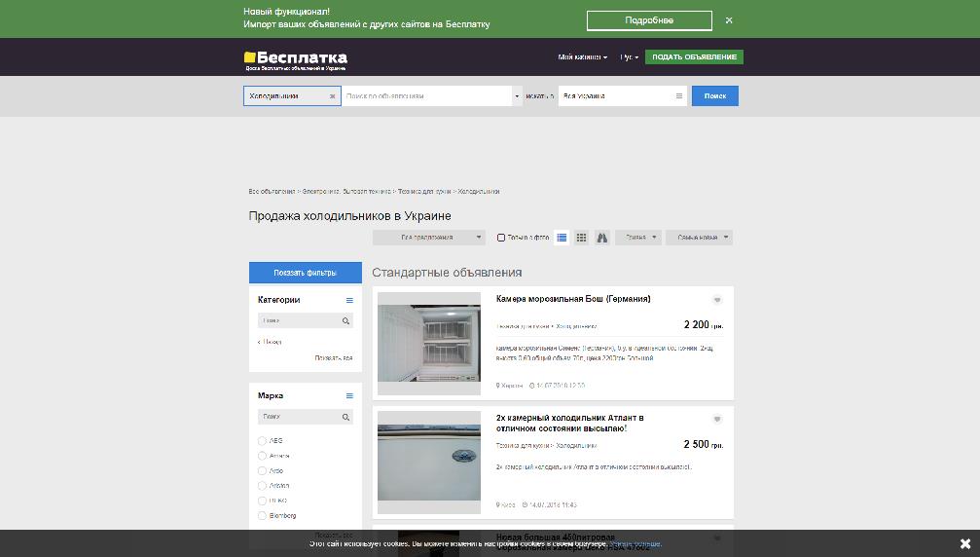Viewport: 980px width, 557px height.
Task: Click the 2 200 грн. price
Action: [703, 325]
